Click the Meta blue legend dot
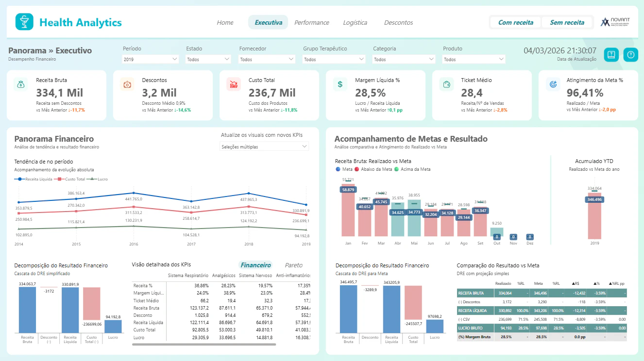This screenshot has width=644, height=361. (338, 169)
